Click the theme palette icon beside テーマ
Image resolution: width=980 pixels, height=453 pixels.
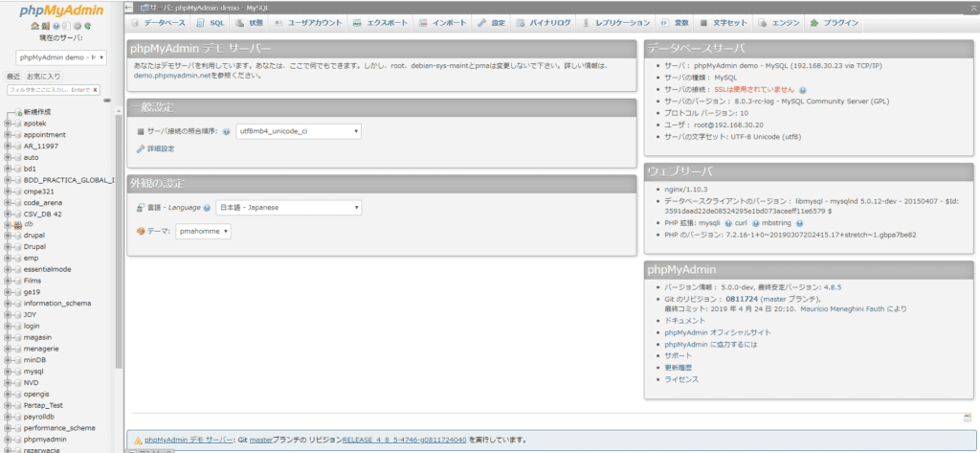click(x=141, y=231)
